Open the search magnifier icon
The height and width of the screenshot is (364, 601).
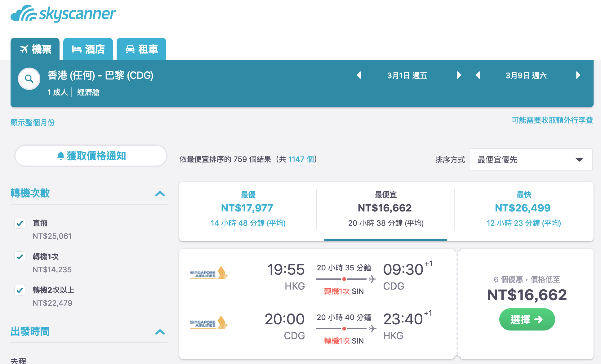coord(29,79)
